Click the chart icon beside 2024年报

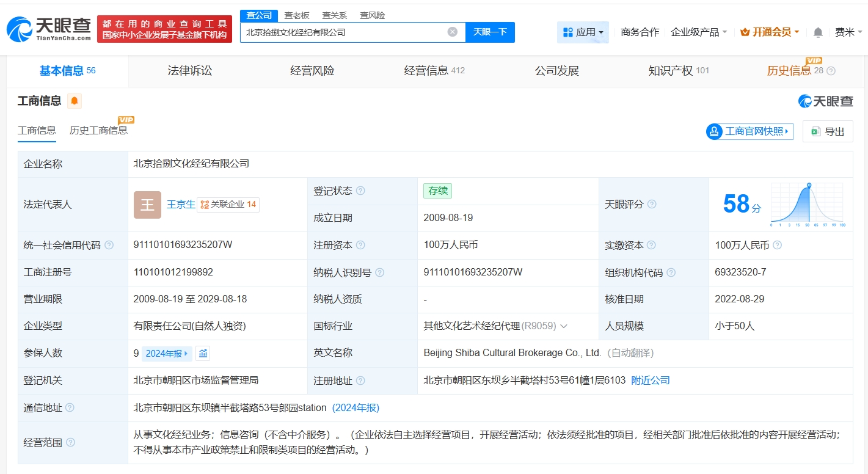[203, 353]
